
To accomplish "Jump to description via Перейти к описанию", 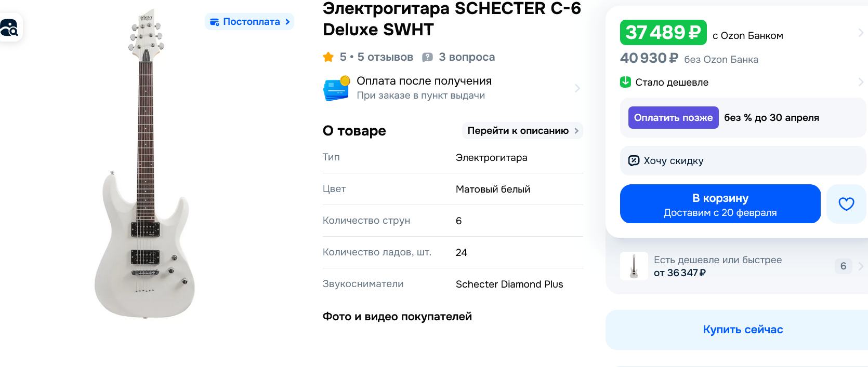I will tap(522, 131).
